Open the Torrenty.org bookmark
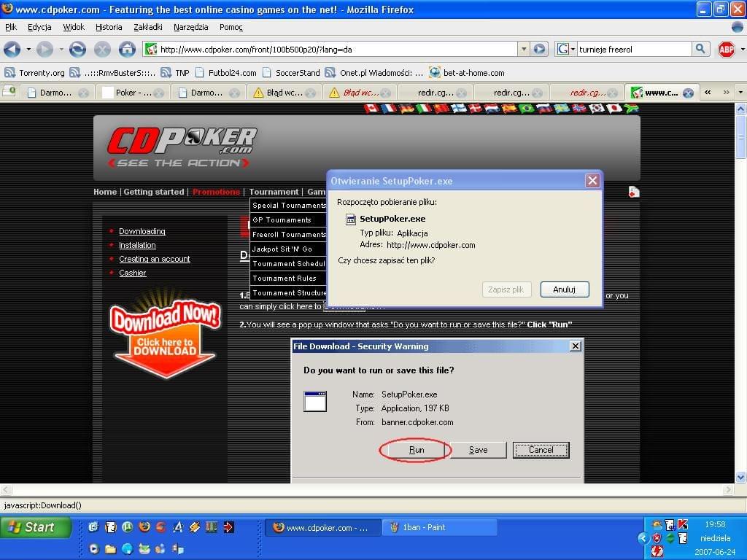This screenshot has height=560, width=747. point(34,73)
